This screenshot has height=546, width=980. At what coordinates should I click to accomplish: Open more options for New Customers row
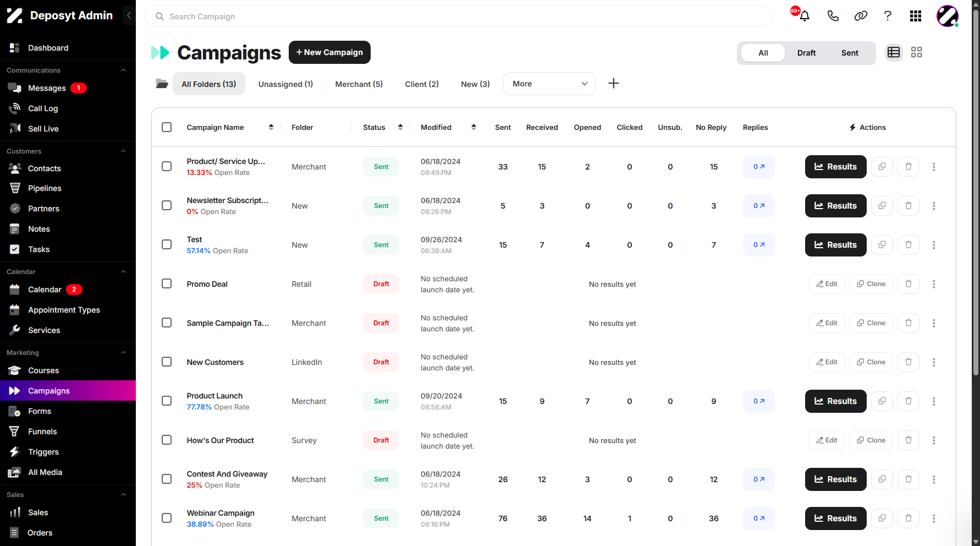point(934,362)
